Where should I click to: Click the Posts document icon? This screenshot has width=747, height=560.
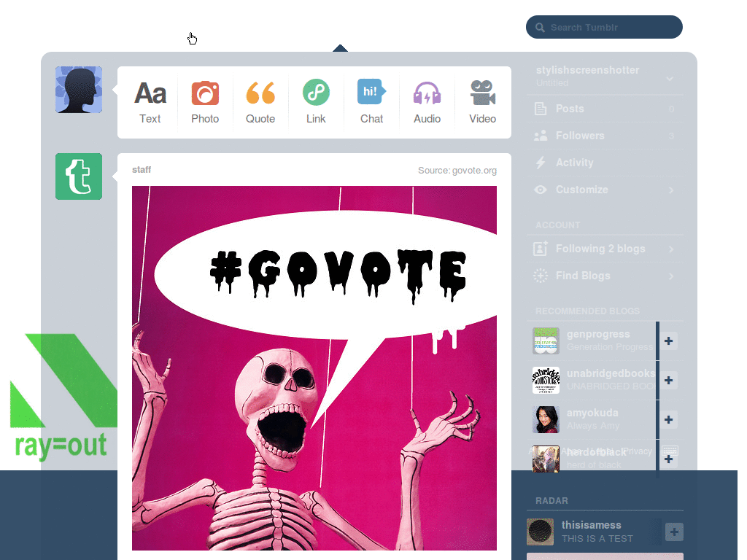(x=541, y=109)
